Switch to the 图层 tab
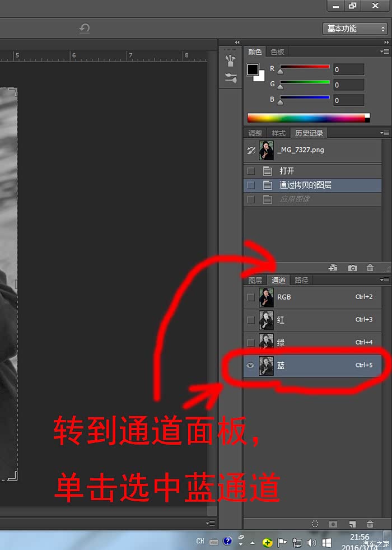 pos(255,280)
